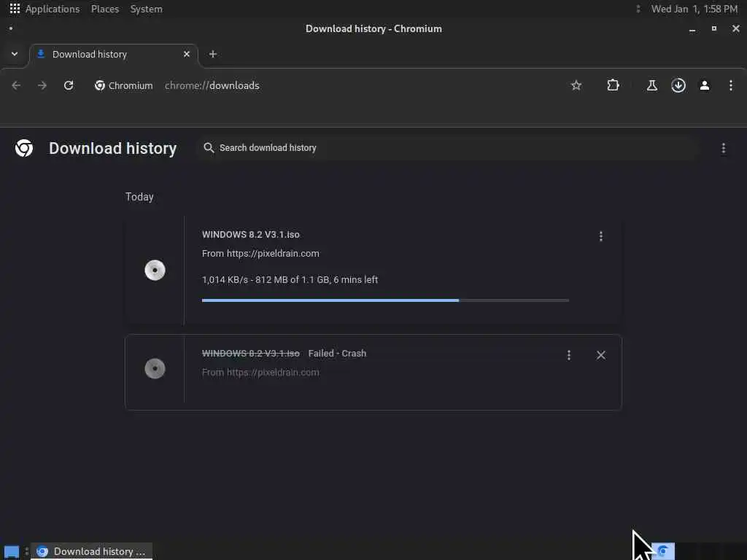Go forward using the browser forward arrow
This screenshot has height=560, width=747.
click(x=42, y=86)
